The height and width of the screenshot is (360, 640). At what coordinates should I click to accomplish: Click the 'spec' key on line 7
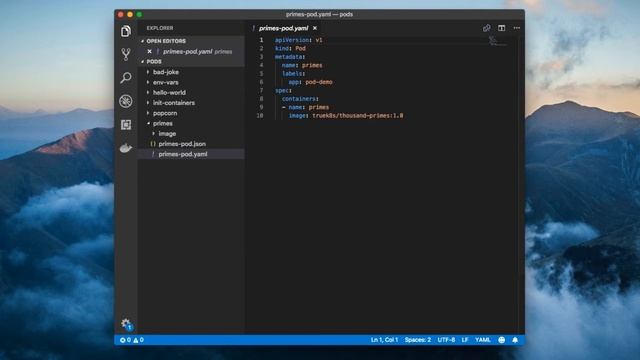tap(282, 90)
